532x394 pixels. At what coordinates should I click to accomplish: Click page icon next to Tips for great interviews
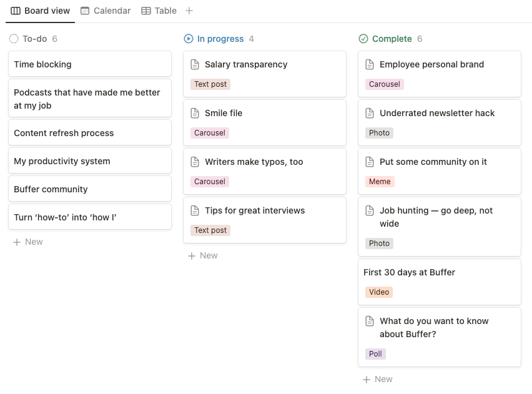[195, 210]
